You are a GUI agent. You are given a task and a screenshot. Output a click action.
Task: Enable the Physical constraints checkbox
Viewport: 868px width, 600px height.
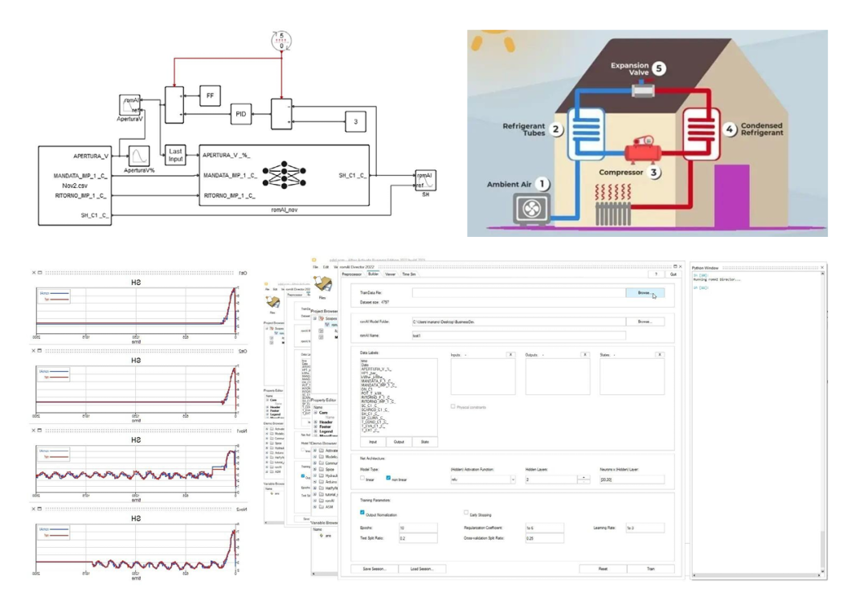pos(452,406)
